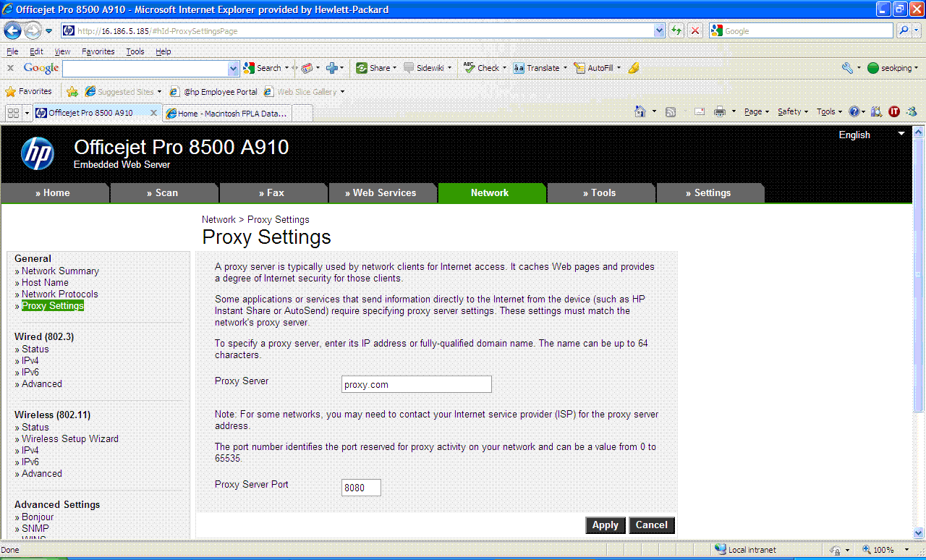Click the browser Forward arrow button
926x560 pixels.
pyautogui.click(x=33, y=31)
